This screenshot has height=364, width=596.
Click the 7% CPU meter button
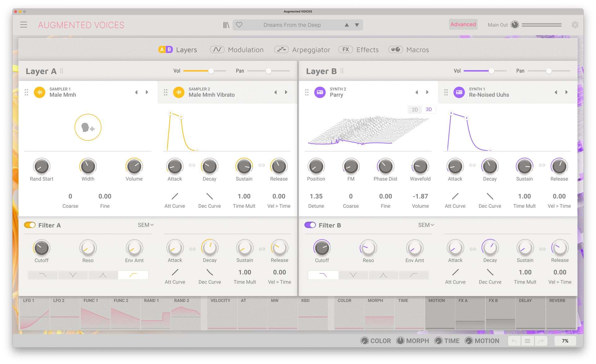[565, 341]
